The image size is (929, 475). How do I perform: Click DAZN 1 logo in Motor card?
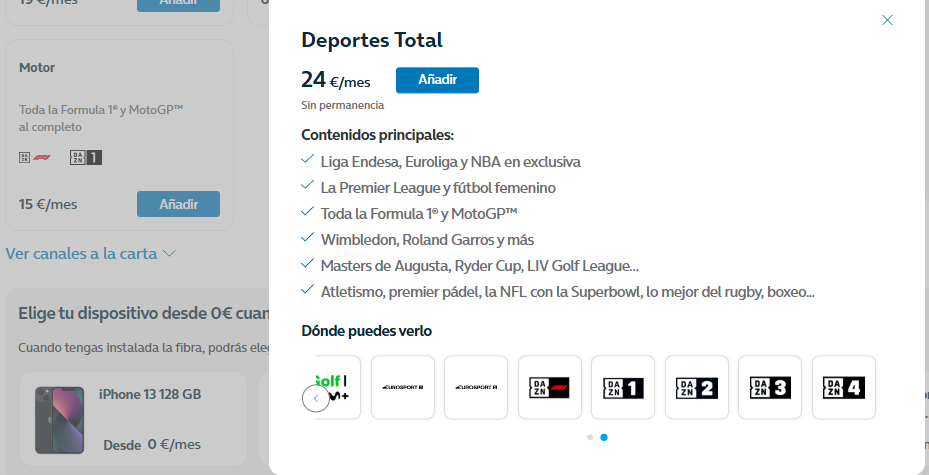coord(86,157)
